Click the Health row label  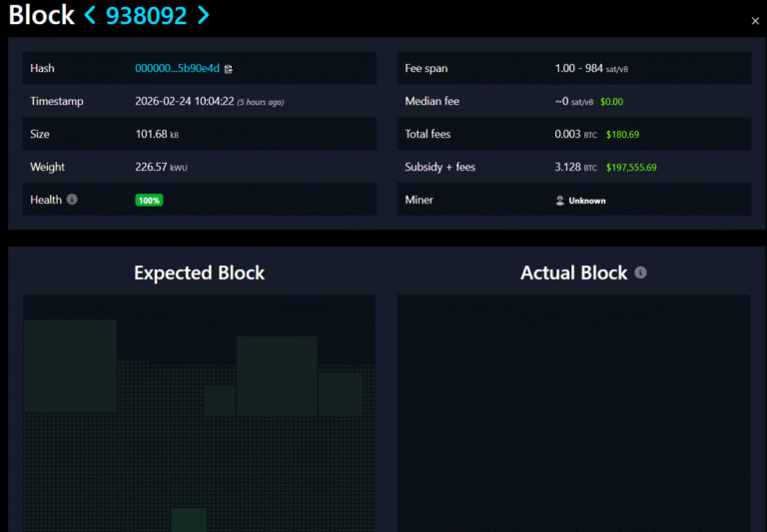tap(46, 200)
